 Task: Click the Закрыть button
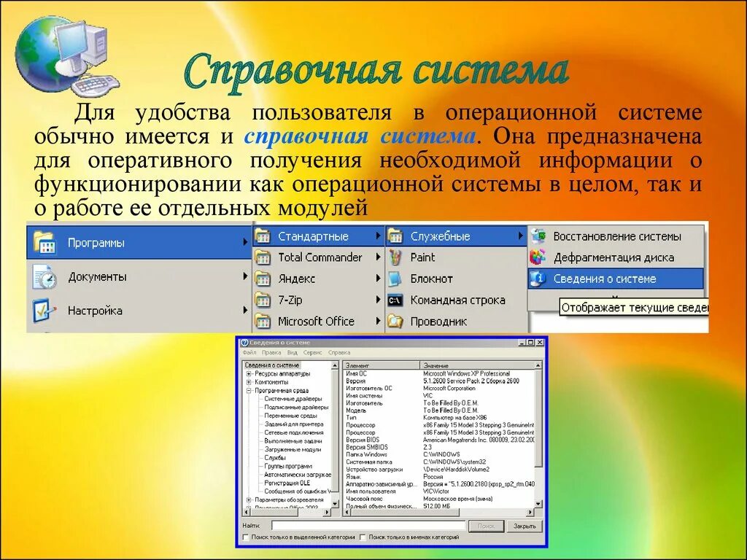[x=525, y=526]
